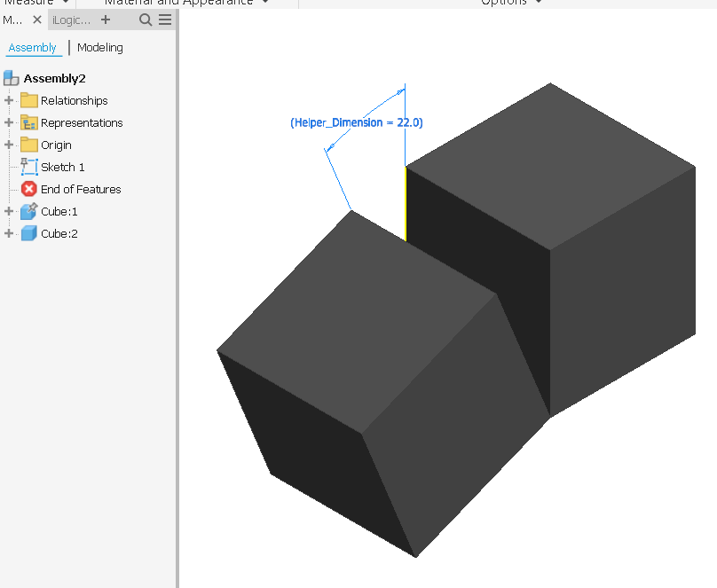
Task: Open the browser search magnifier icon
Action: [x=144, y=20]
